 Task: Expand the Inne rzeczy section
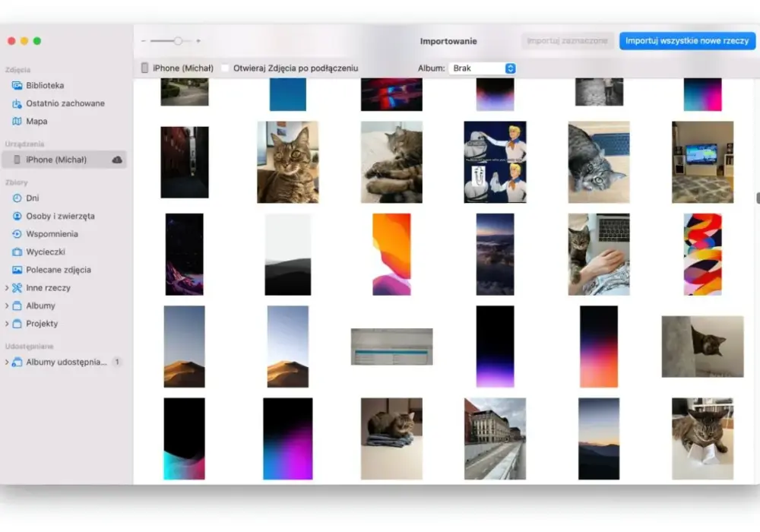[x=7, y=288]
